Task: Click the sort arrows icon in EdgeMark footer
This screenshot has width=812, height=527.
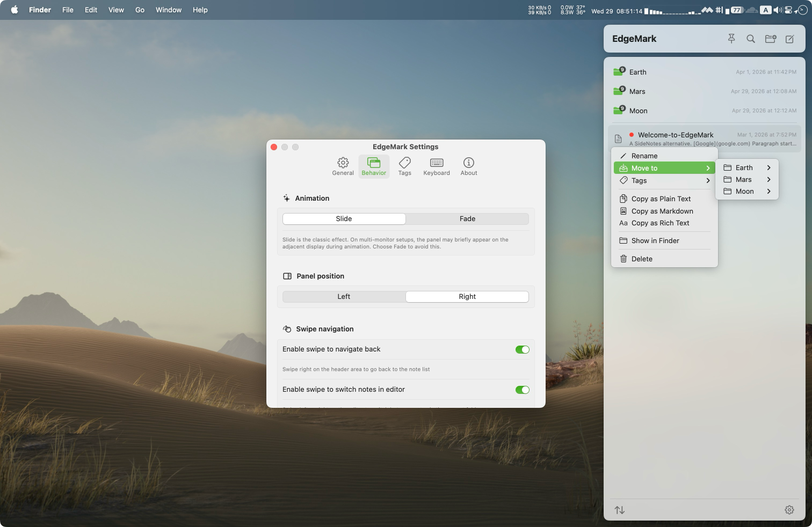Action: click(x=620, y=510)
